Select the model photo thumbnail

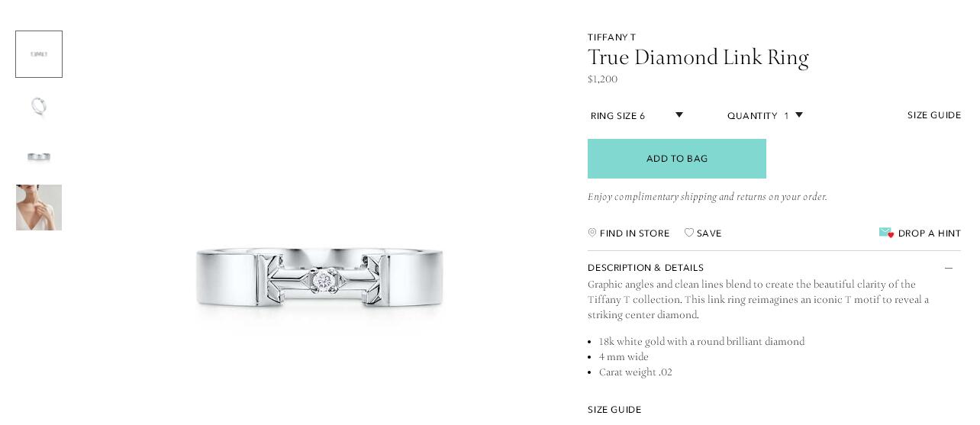point(39,208)
